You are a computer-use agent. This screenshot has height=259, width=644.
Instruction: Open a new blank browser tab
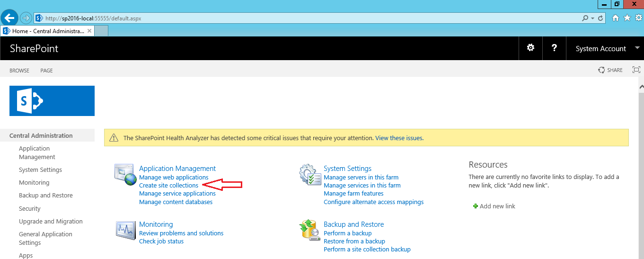point(102,31)
